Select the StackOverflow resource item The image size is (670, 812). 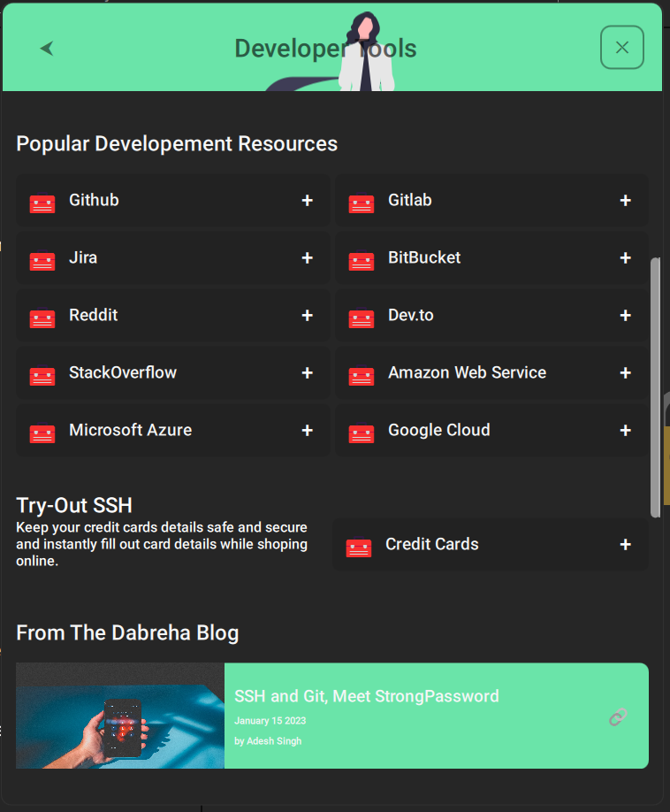pos(123,372)
